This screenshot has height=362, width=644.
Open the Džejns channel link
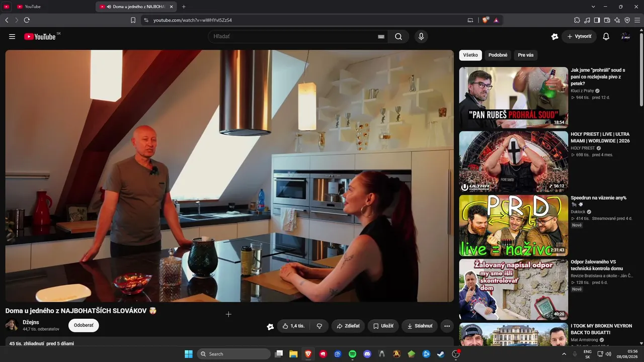(x=31, y=322)
